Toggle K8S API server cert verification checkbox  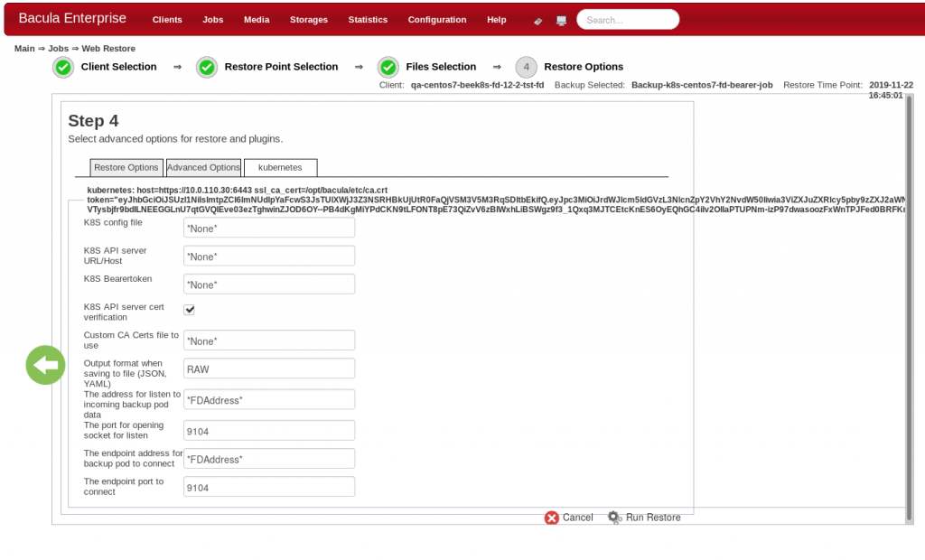(x=190, y=310)
